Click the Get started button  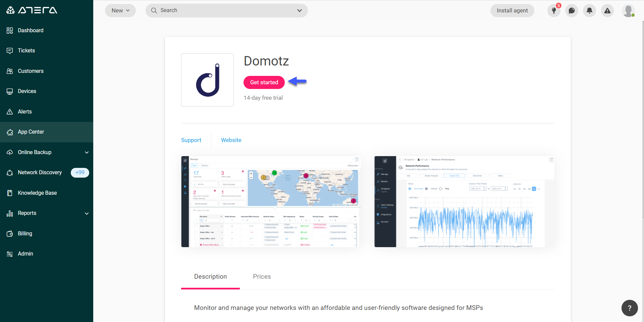264,83
